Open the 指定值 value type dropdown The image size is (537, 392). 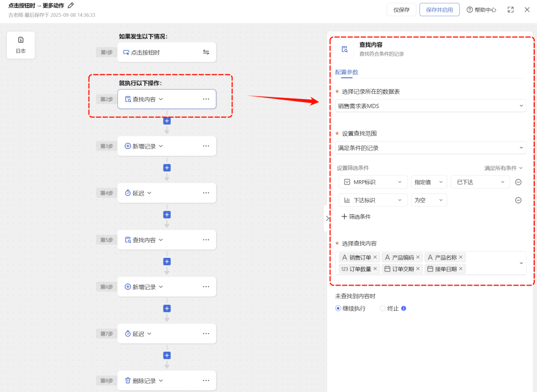(429, 182)
